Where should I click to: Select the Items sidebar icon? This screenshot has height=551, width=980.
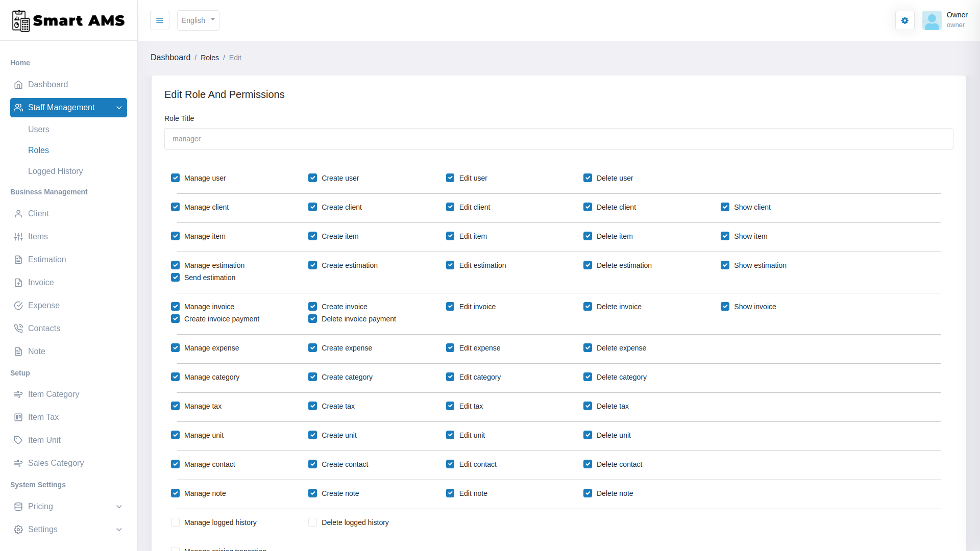pos(18,236)
